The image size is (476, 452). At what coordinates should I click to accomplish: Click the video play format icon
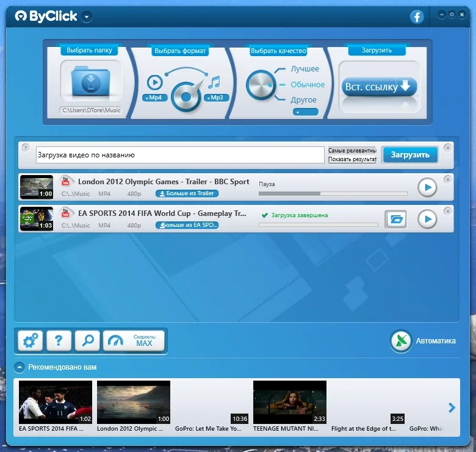point(155,82)
